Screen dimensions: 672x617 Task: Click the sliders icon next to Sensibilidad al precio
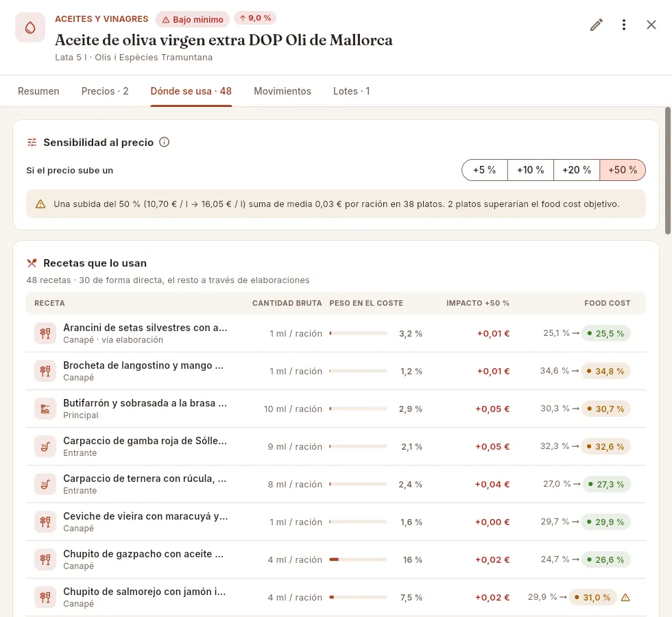[32, 143]
